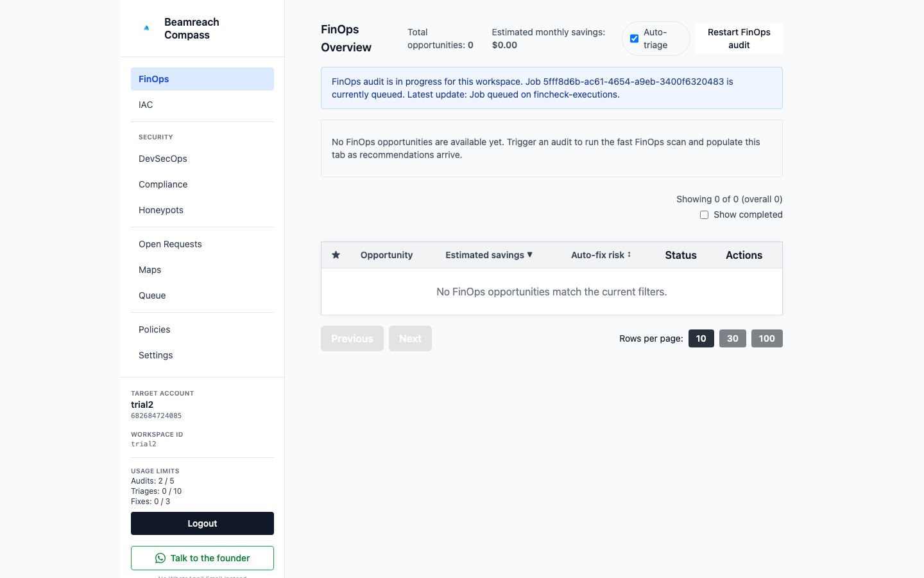Enable the Show completed checkbox

click(704, 215)
